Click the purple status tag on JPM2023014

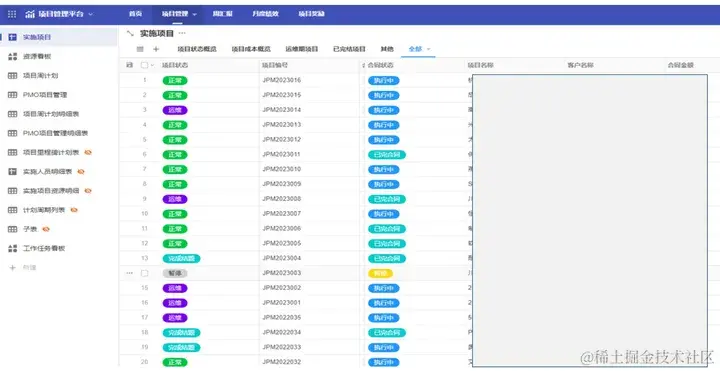tap(175, 110)
